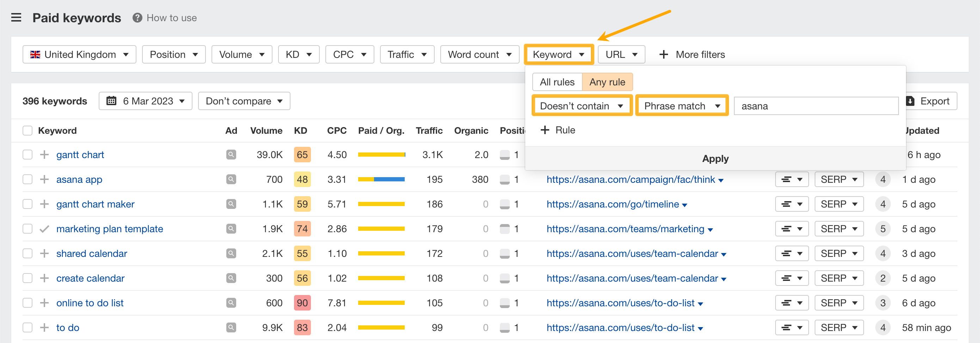Image resolution: width=980 pixels, height=343 pixels.
Task: Click the calendar icon beside 6 Mar 2023
Action: click(x=111, y=101)
